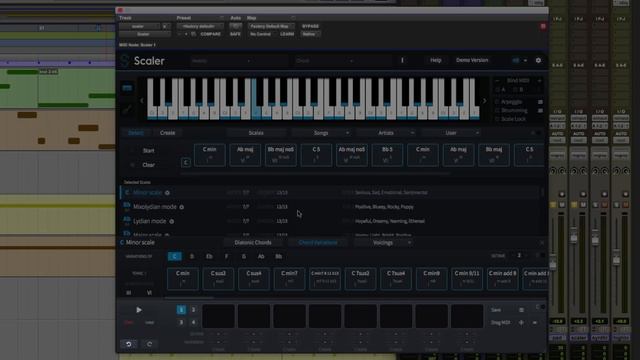The width and height of the screenshot is (640, 360).
Task: Click the Start button
Action: click(x=149, y=151)
